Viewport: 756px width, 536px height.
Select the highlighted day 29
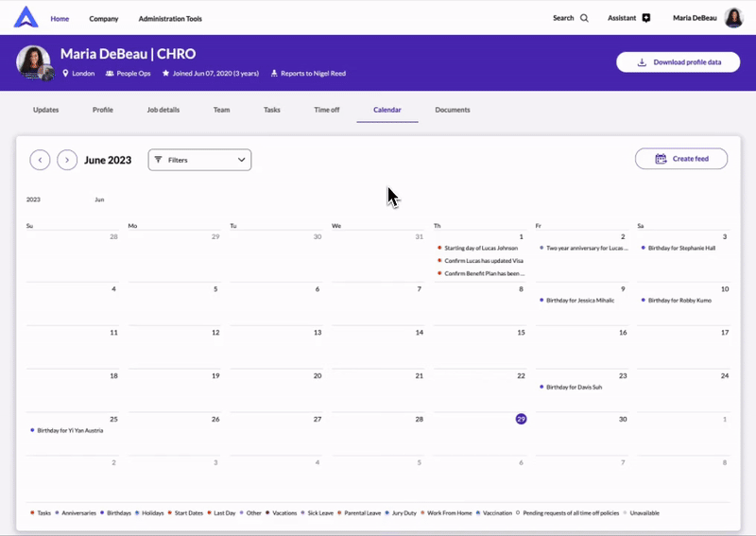(521, 419)
